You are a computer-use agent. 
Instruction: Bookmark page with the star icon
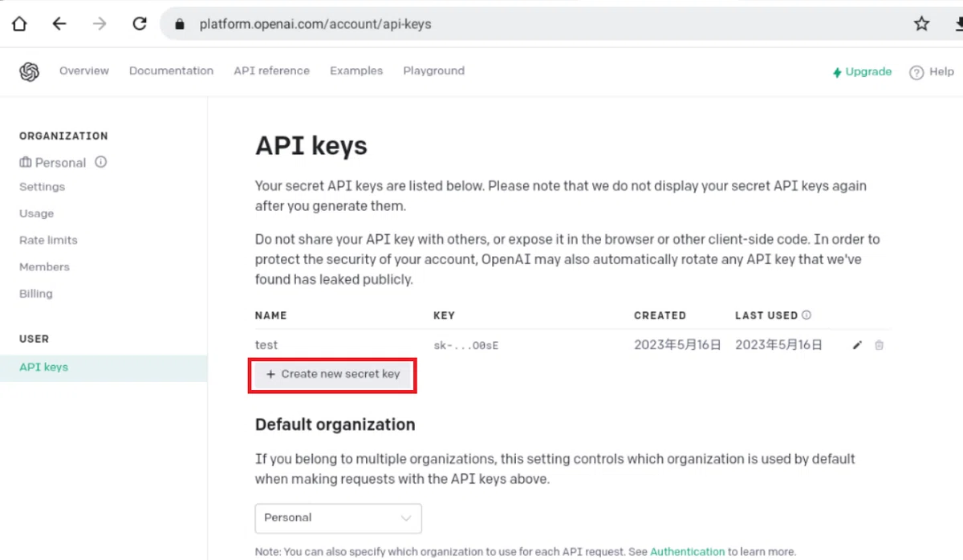point(921,24)
